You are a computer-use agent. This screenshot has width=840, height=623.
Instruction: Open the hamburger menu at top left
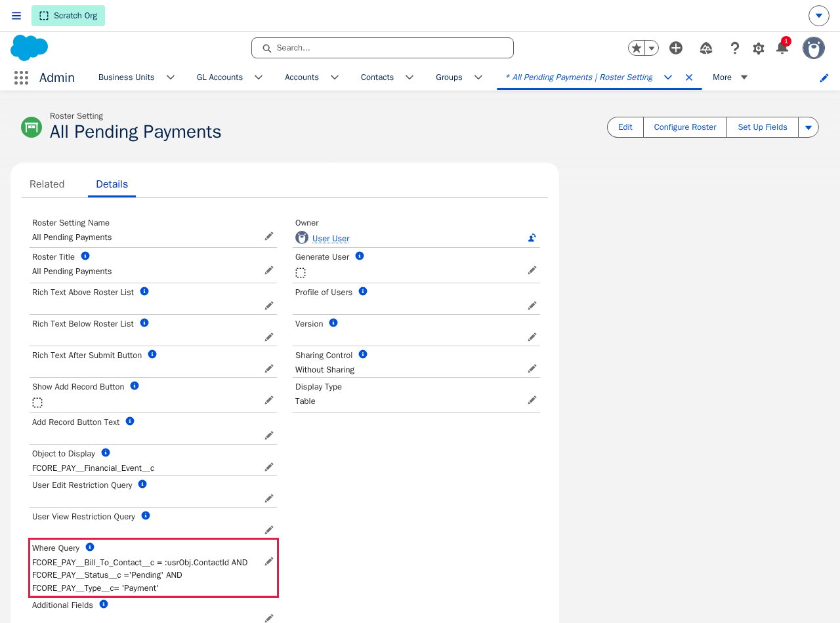16,16
